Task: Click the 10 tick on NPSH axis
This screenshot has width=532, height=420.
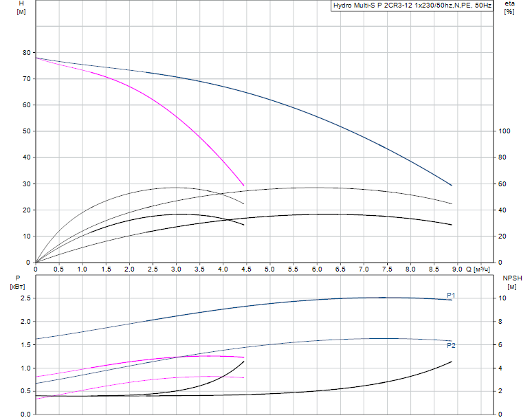Action: click(x=502, y=298)
